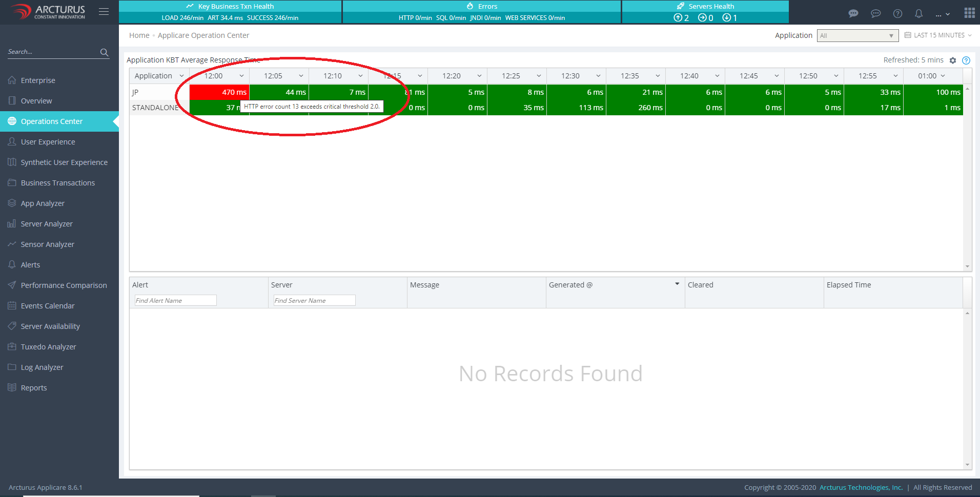The height and width of the screenshot is (497, 980).
Task: Go to Server Analyzer in sidebar
Action: point(47,224)
